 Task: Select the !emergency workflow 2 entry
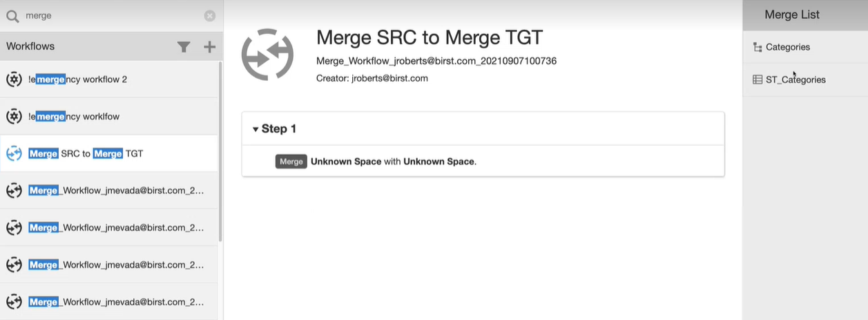(77, 79)
